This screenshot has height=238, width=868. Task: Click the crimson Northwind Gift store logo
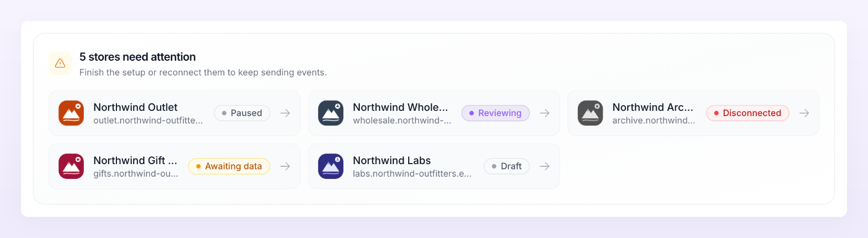71,166
